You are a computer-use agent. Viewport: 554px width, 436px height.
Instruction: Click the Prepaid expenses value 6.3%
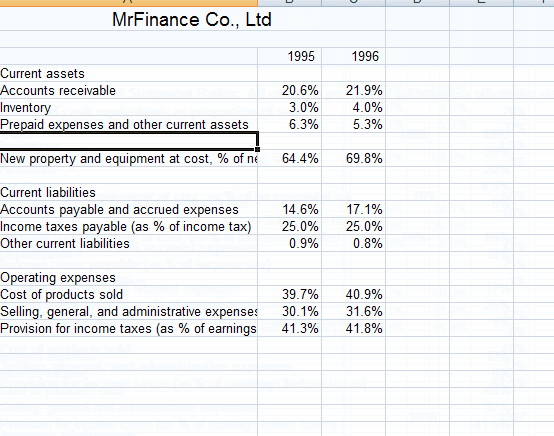point(290,124)
